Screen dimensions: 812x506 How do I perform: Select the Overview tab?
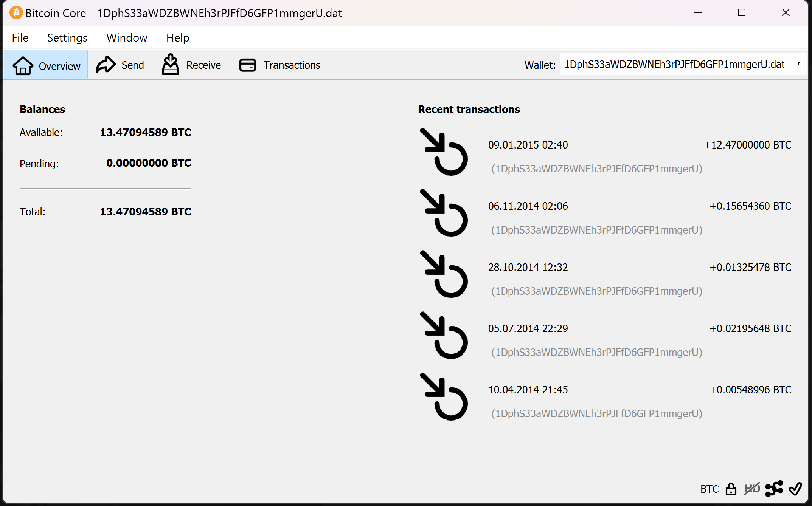46,65
